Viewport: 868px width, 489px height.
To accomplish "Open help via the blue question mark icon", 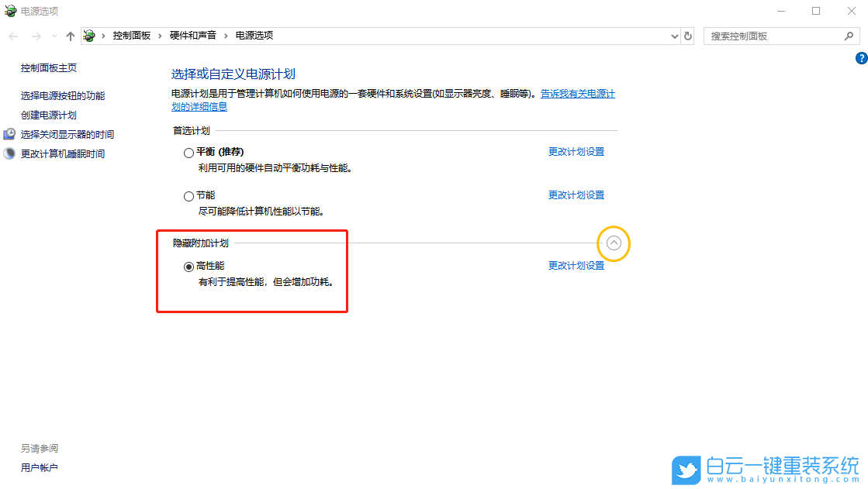I will pos(861,57).
